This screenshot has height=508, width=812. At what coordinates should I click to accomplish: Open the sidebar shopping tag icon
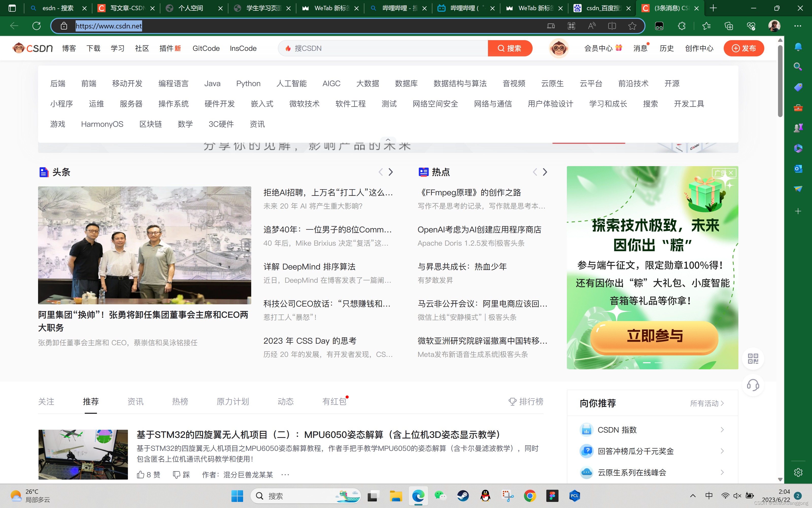click(798, 87)
